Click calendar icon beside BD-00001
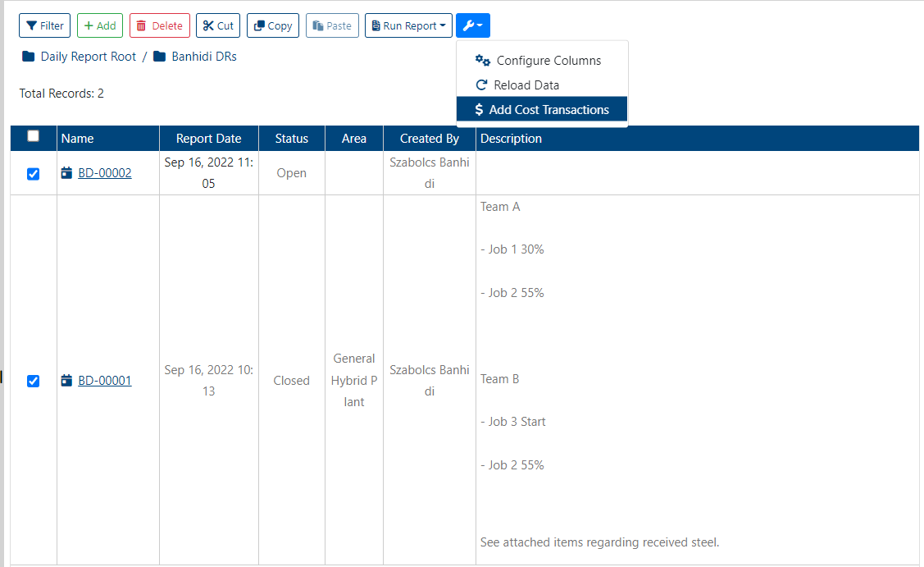The width and height of the screenshot is (924, 567). tap(66, 380)
